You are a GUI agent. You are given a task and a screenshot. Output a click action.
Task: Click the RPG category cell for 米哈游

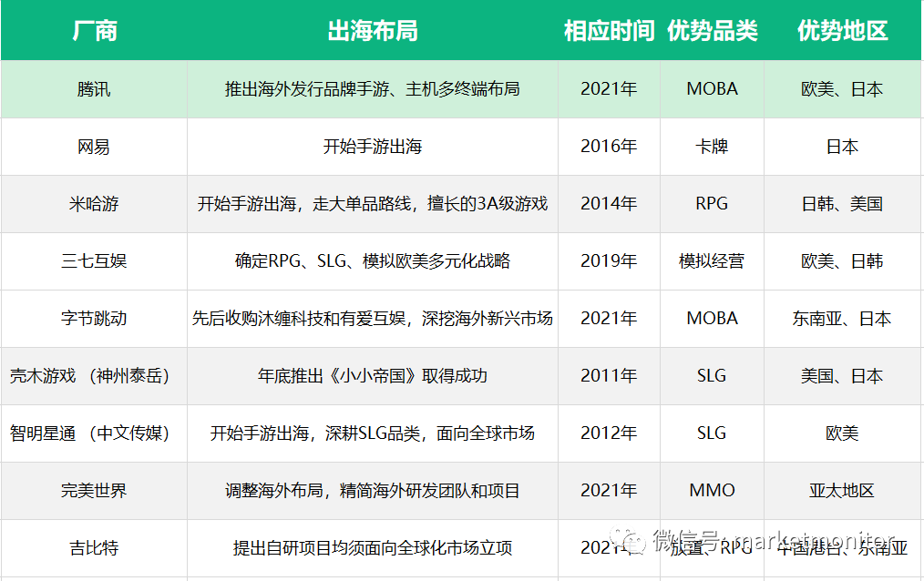[x=712, y=204]
